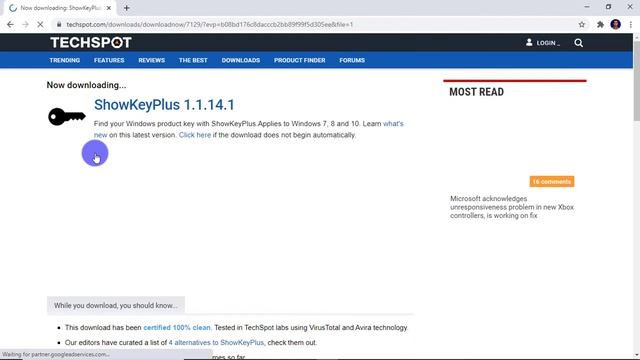Open the 16 comments badge
This screenshot has width=640, height=360.
[x=551, y=182]
